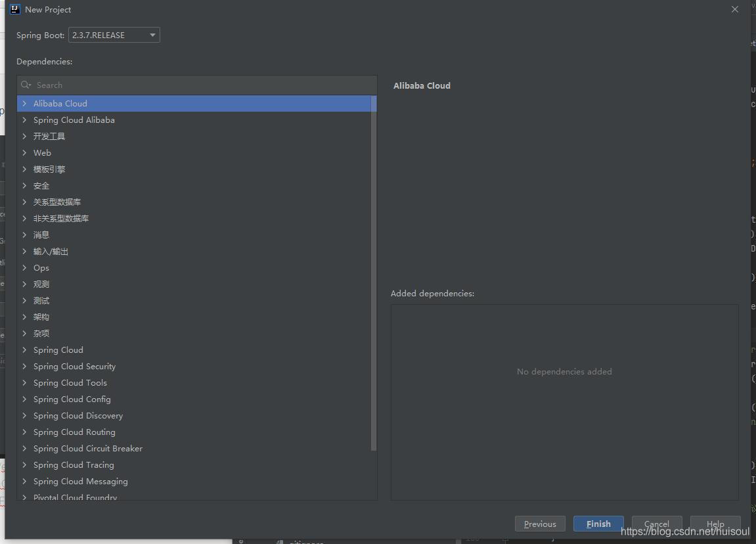The height and width of the screenshot is (544, 756).
Task: Click the search magnifier icon
Action: pos(26,85)
